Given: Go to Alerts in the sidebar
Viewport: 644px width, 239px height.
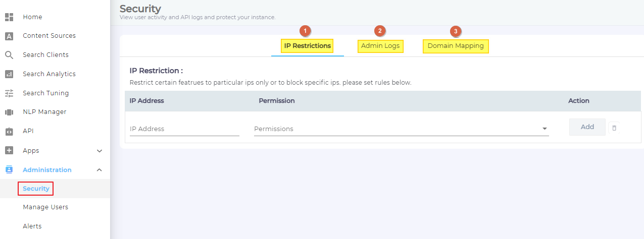Looking at the screenshot, I should click(32, 226).
